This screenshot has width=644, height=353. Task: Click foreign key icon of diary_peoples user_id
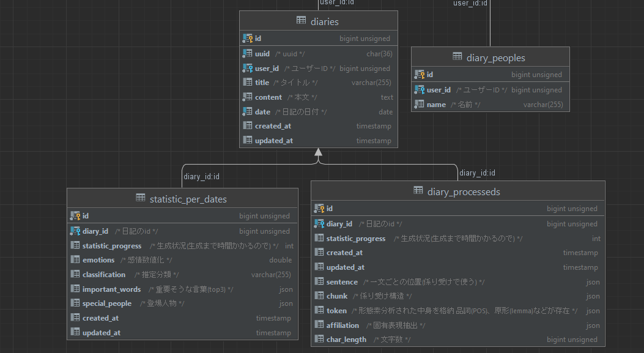[419, 89]
